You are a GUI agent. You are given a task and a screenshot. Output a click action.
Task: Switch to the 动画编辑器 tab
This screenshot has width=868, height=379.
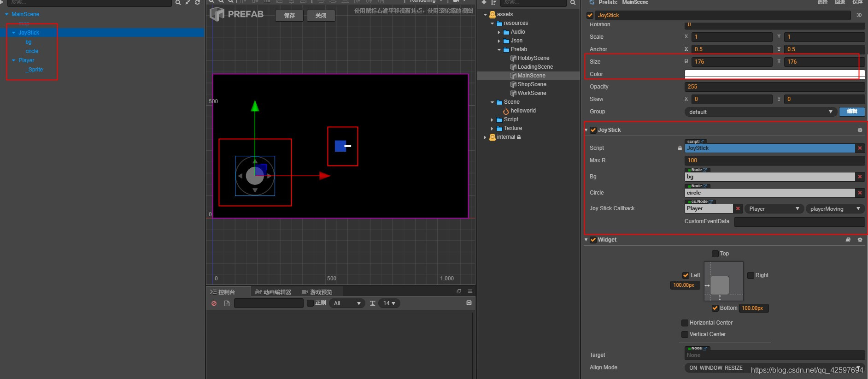273,292
